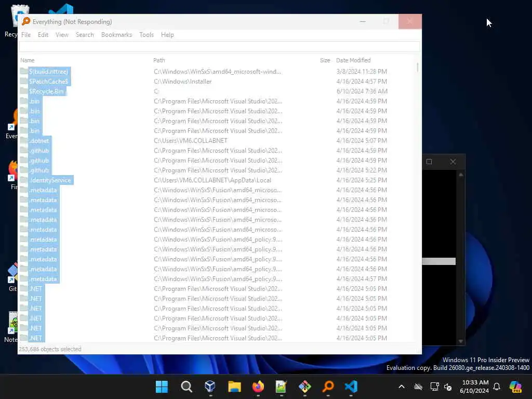The height and width of the screenshot is (399, 532).
Task: Click the Everything search input field
Action: (x=220, y=46)
